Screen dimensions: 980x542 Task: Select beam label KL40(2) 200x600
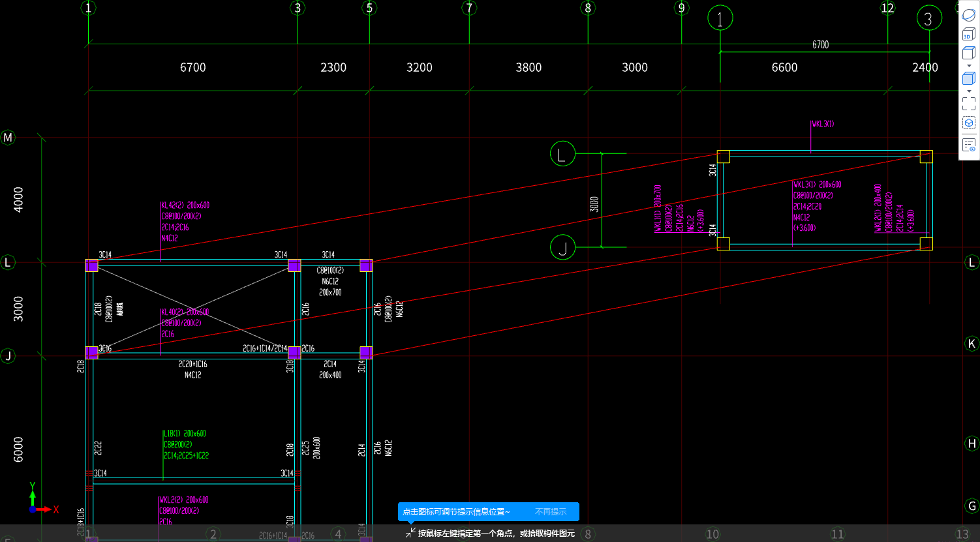(x=185, y=312)
